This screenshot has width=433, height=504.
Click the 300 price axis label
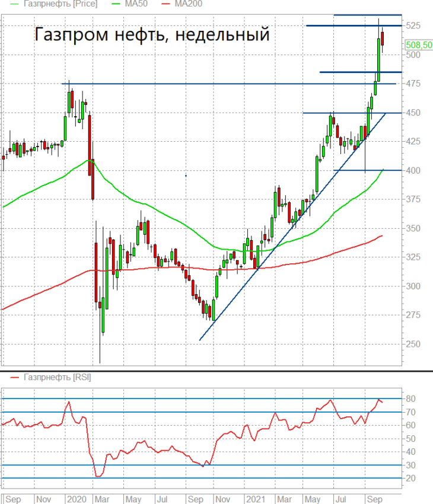tap(413, 286)
